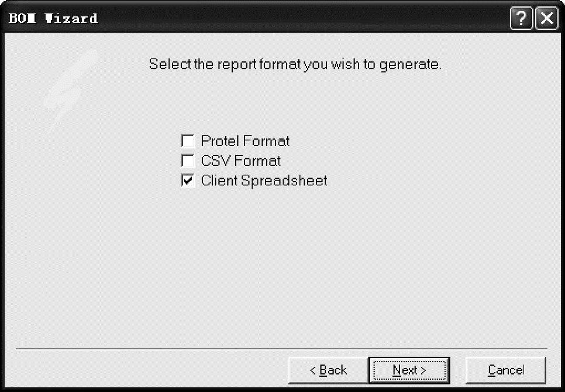Click the BOM Wizard title text
Viewport: 565px width, 392px height.
pyautogui.click(x=52, y=19)
